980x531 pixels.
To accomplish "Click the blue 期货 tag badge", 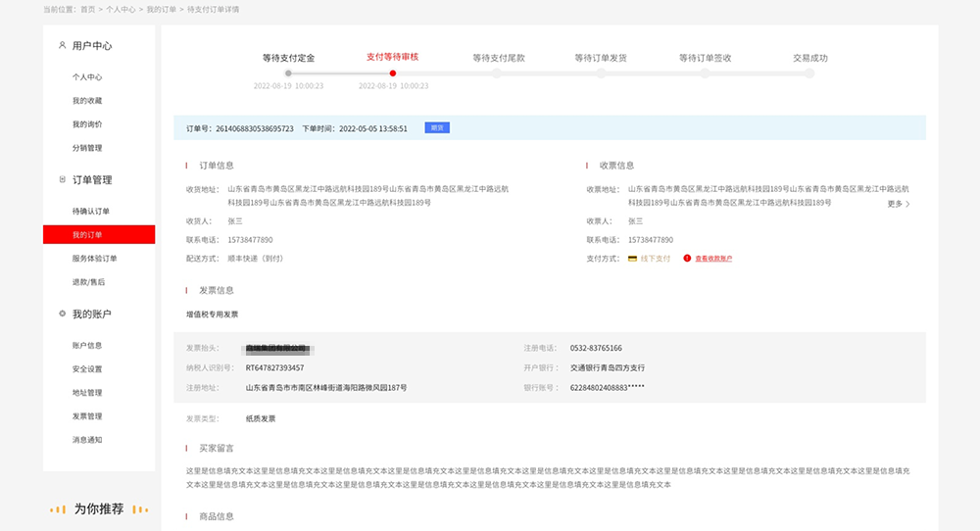I will click(x=437, y=127).
